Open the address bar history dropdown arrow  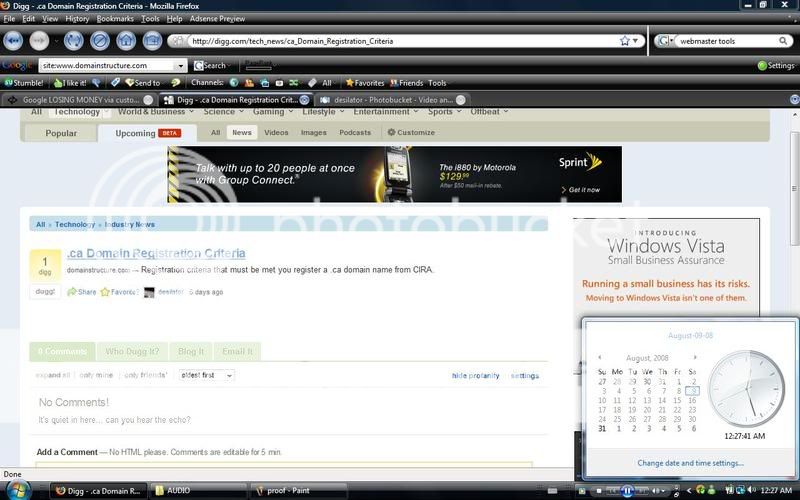(636, 41)
